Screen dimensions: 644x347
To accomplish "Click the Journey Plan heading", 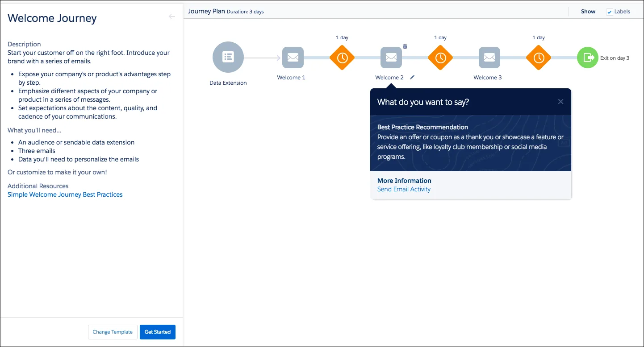I will [206, 11].
